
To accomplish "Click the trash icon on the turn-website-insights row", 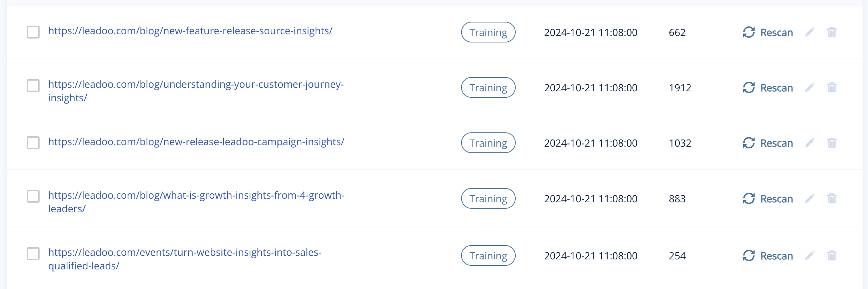I will [832, 255].
